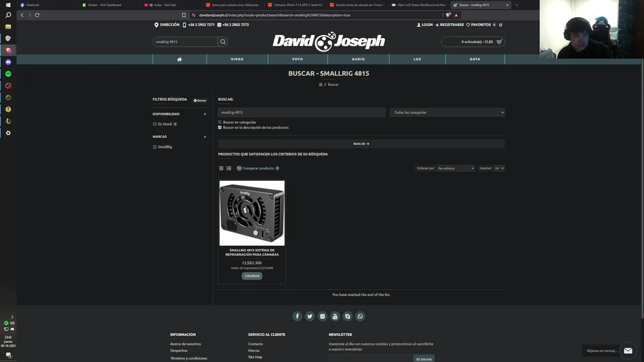Open the FOTO menu
Viewport: 644px width, 362px height.
click(x=298, y=59)
